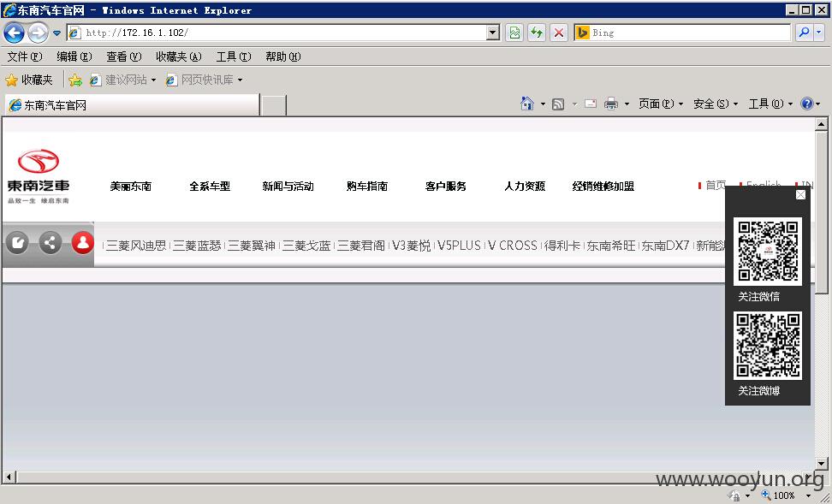Open 经销维修加盟 navigation item
Viewport: 832px width, 504px height.
point(603,187)
